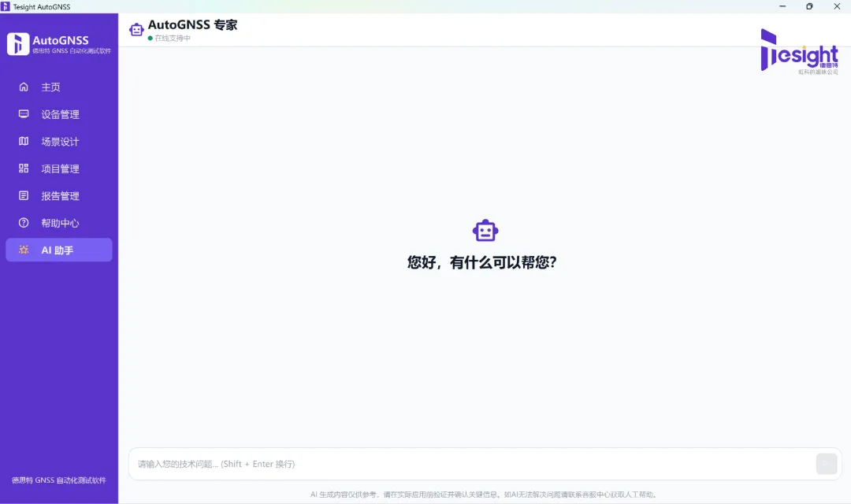Select the AI 助手 sidebar entry
The height and width of the screenshot is (504, 851).
point(59,250)
